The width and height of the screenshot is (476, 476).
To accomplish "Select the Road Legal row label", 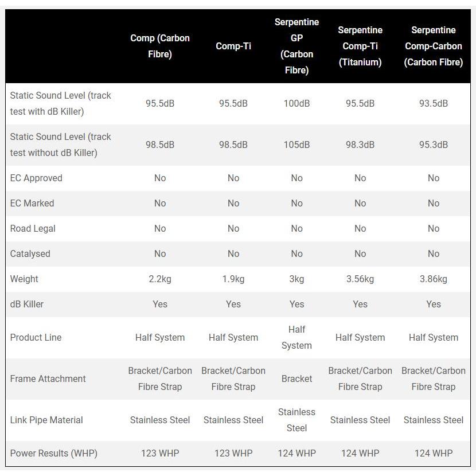I will (x=33, y=228).
